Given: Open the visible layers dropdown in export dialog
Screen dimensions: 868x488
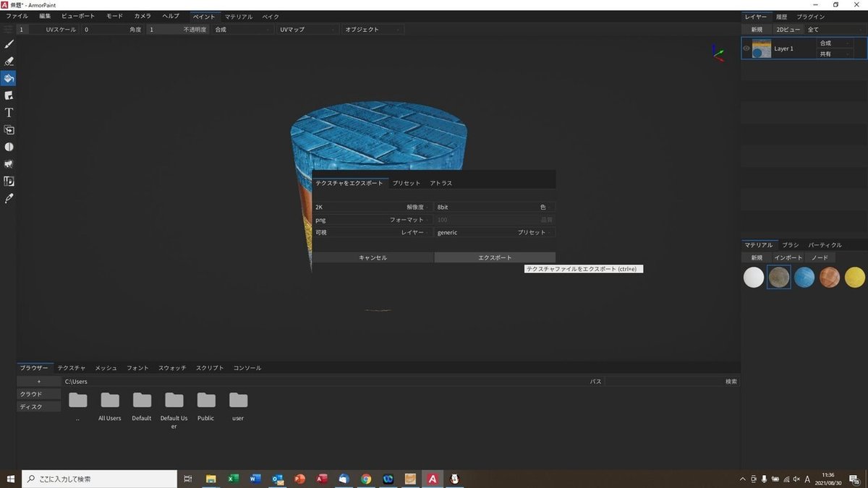Looking at the screenshot, I should click(x=372, y=233).
